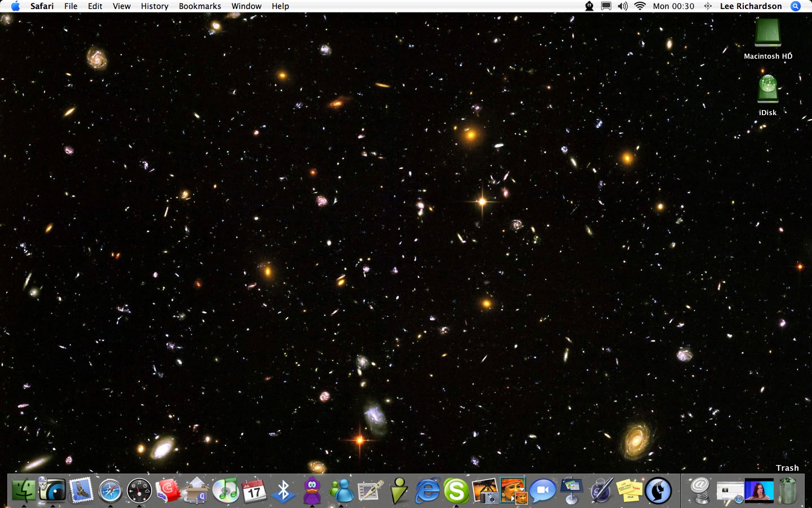Open the eye camera app icon in the Dock
This screenshot has width=812, height=508.
(52, 491)
